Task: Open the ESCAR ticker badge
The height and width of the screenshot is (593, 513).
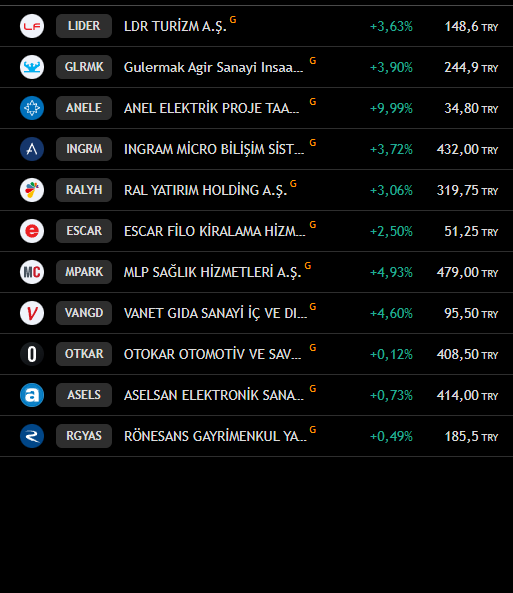Action: 84,231
